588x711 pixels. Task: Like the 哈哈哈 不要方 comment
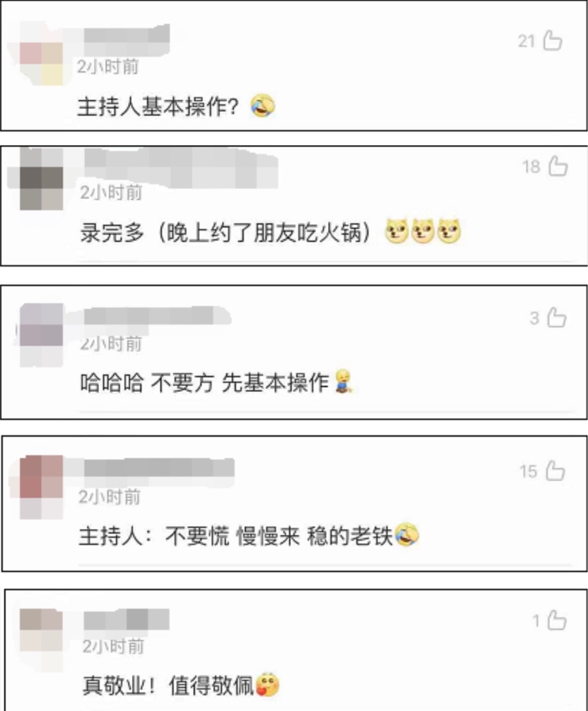[557, 317]
